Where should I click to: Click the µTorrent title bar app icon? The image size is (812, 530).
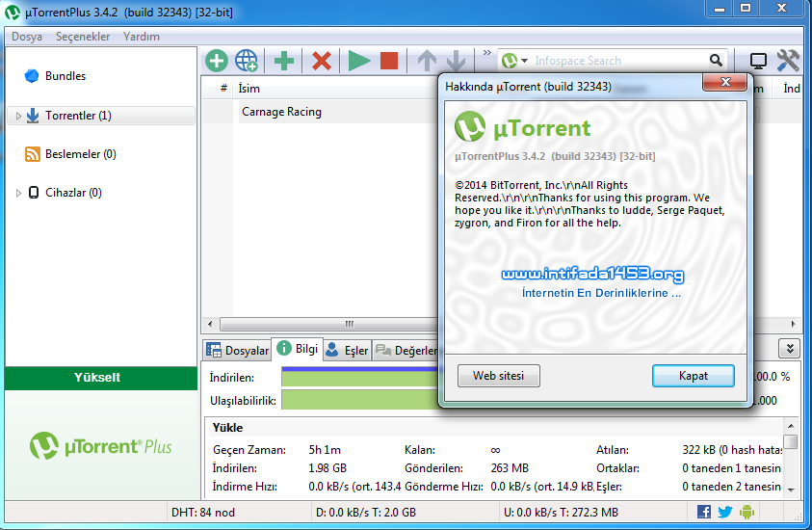click(13, 12)
